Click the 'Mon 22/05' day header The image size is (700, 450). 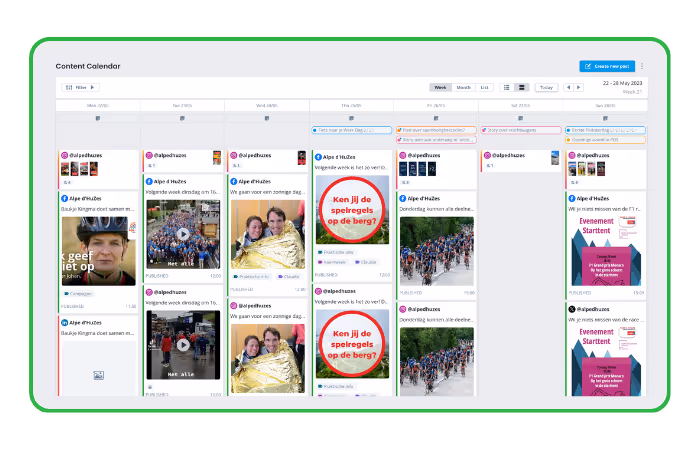(x=98, y=106)
